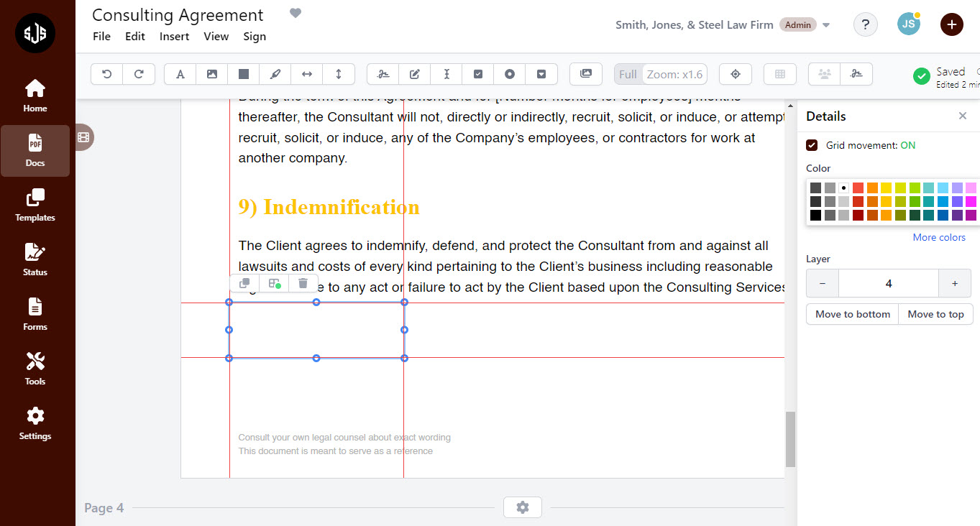
Task: Click the layer number field showing 4
Action: point(889,283)
